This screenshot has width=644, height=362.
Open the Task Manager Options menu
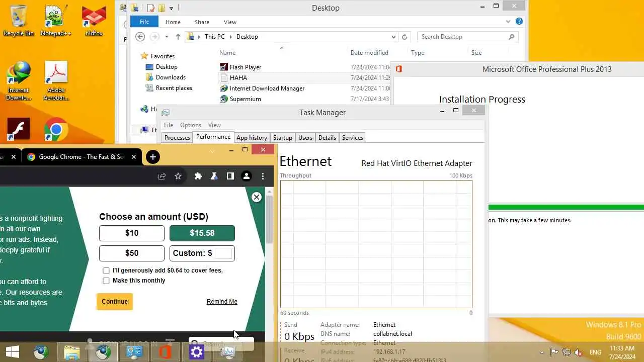[x=191, y=125]
